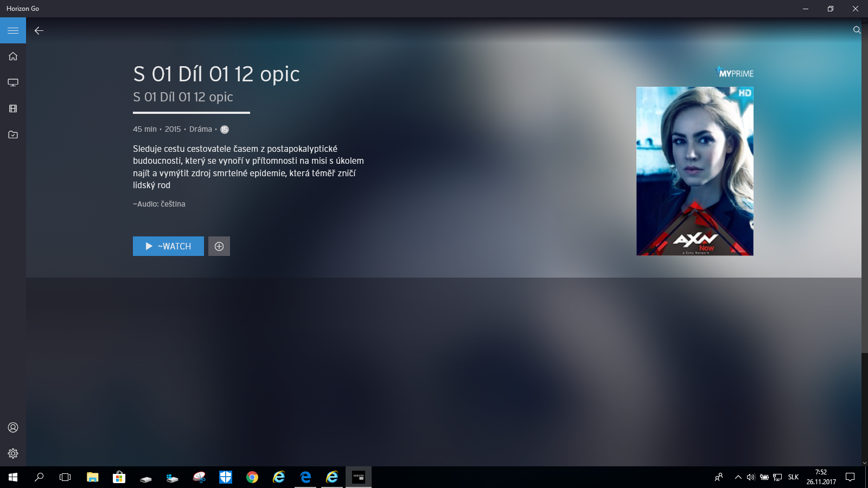Click the playback progress bar under title
868x488 pixels.
[x=191, y=113]
